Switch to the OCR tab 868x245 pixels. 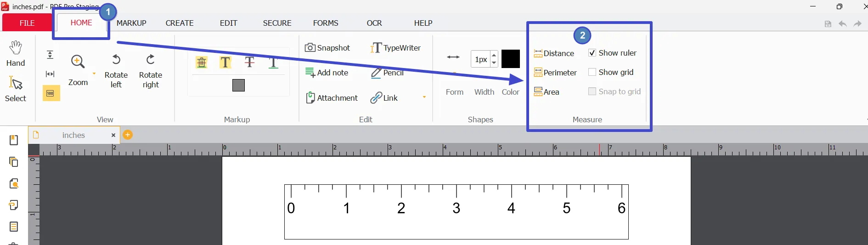[374, 23]
